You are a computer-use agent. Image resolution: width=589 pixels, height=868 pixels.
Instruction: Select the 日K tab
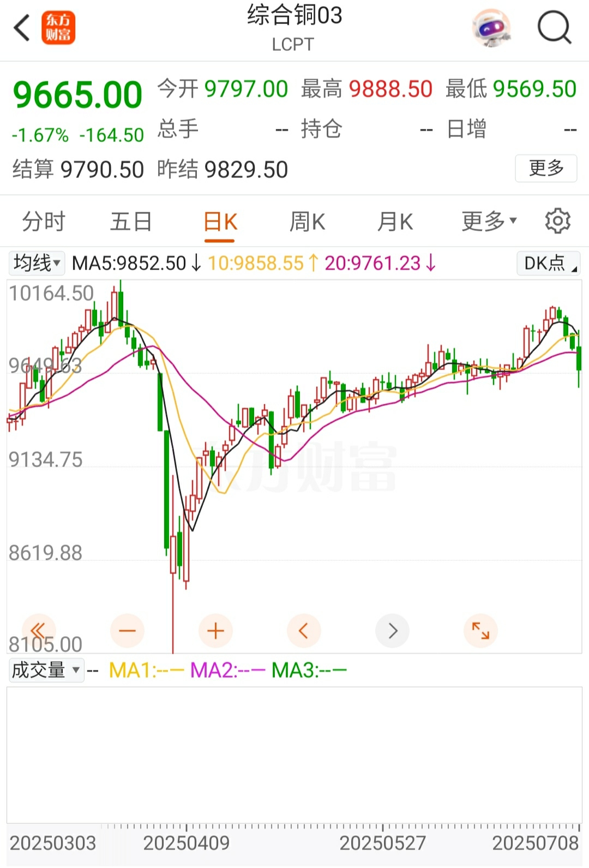point(220,223)
